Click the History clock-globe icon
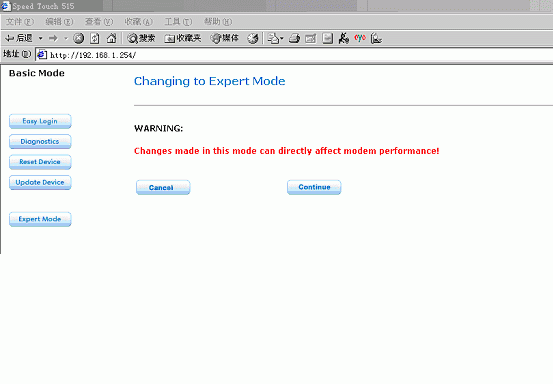 253,38
